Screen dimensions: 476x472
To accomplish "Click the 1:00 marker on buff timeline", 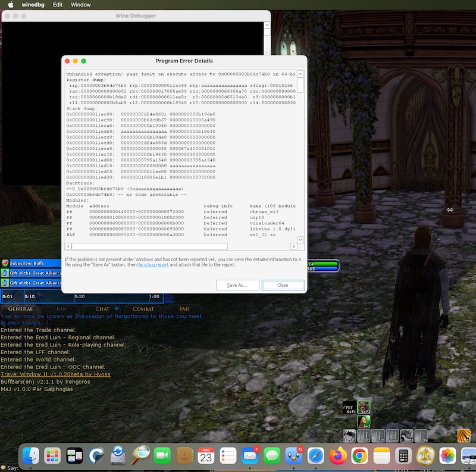I will click(154, 296).
